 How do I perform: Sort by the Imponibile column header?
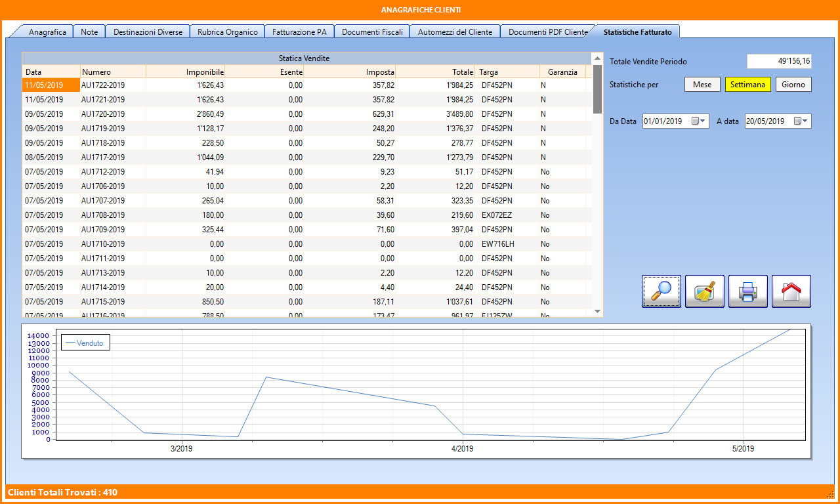pos(185,72)
